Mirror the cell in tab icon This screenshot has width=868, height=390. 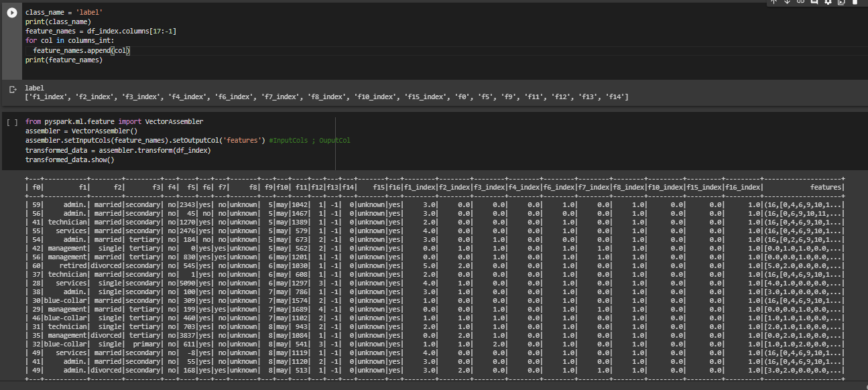pos(841,2)
